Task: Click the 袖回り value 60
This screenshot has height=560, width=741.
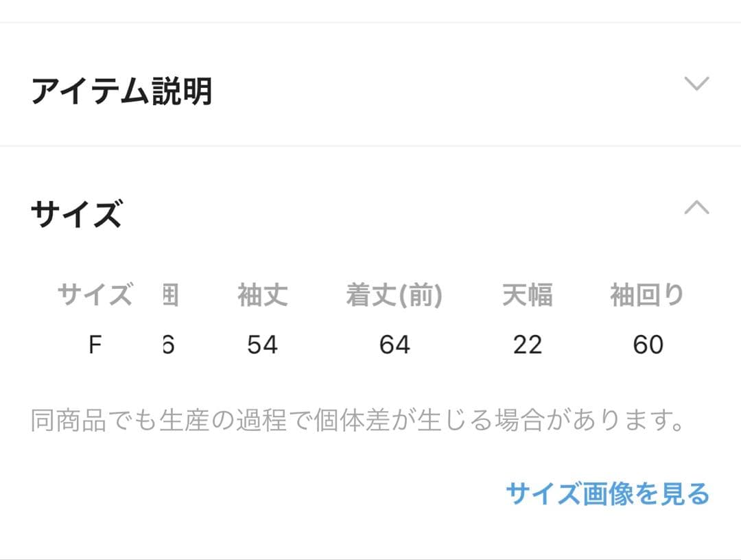Action: [x=648, y=345]
